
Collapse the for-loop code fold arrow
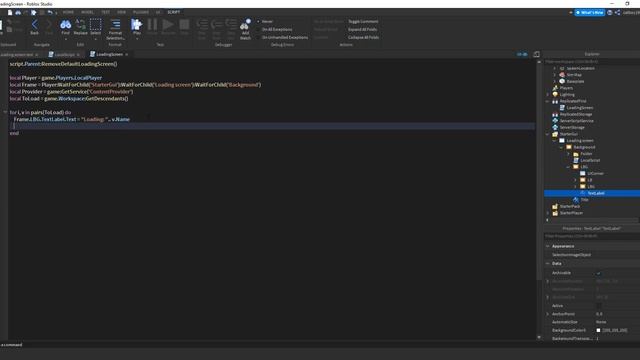[x=5, y=112]
